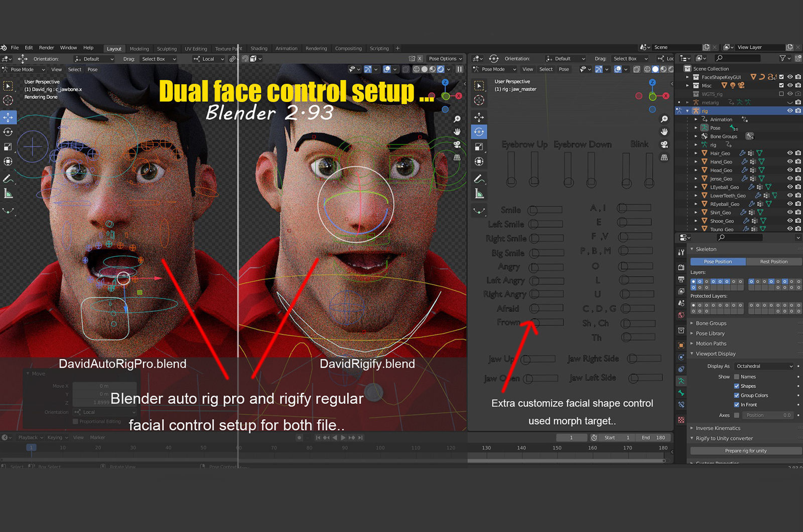Switch to the Modeling workspace tab

[x=139, y=49]
